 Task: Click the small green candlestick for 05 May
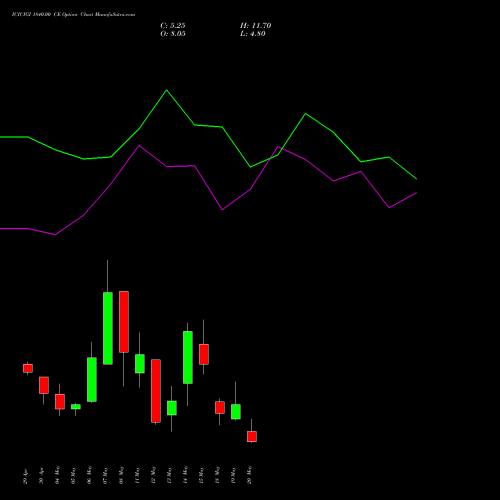(76, 407)
